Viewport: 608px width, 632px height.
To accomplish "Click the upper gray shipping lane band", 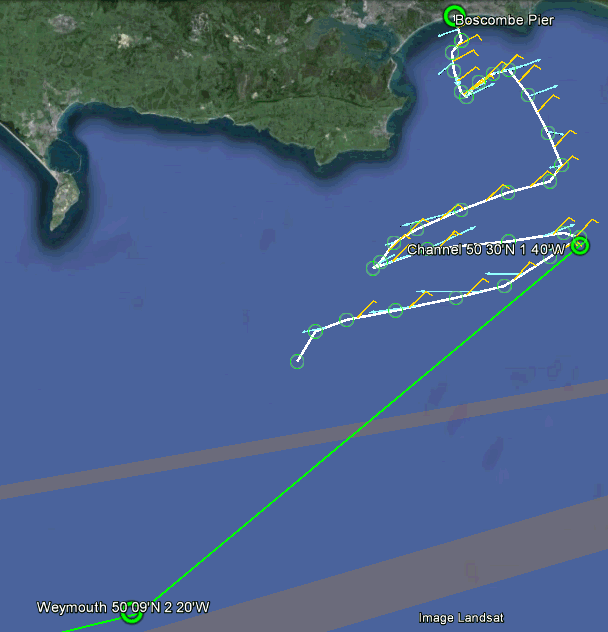I will coord(304,439).
